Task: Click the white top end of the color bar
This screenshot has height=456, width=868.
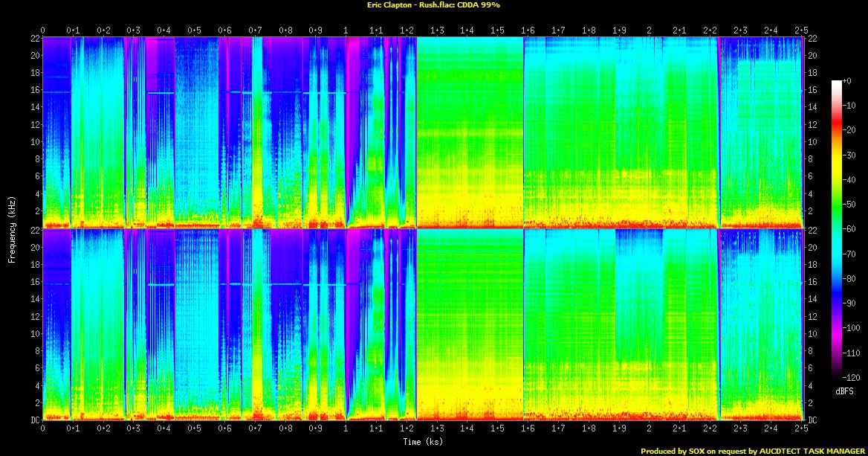Action: (837, 81)
